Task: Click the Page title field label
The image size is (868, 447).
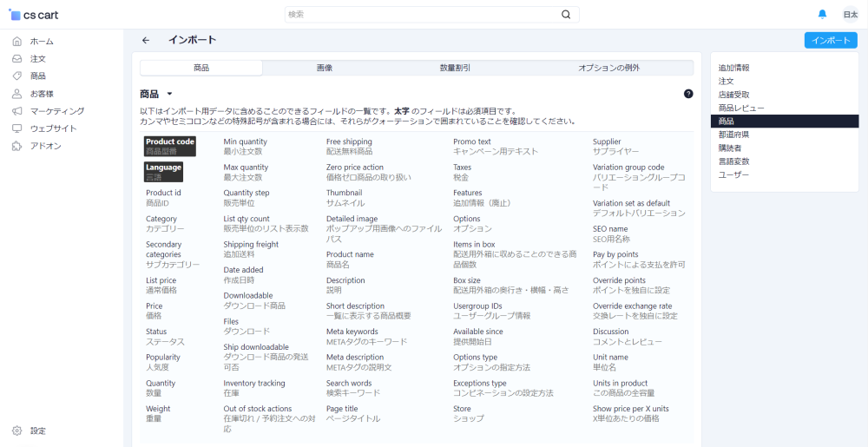Action: 342,409
